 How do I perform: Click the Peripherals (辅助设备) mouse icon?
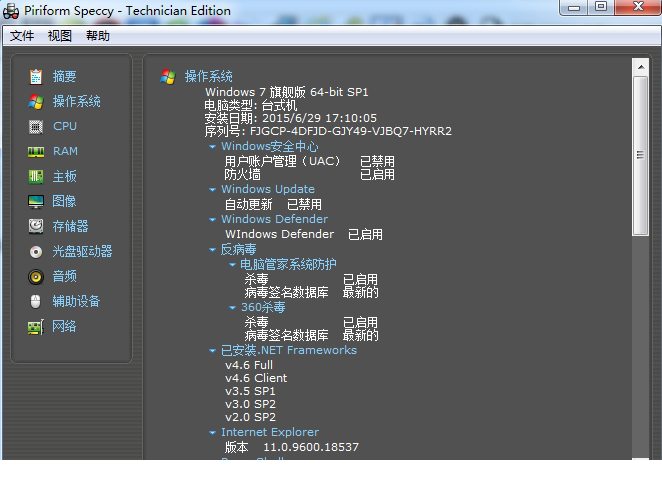pyautogui.click(x=36, y=301)
